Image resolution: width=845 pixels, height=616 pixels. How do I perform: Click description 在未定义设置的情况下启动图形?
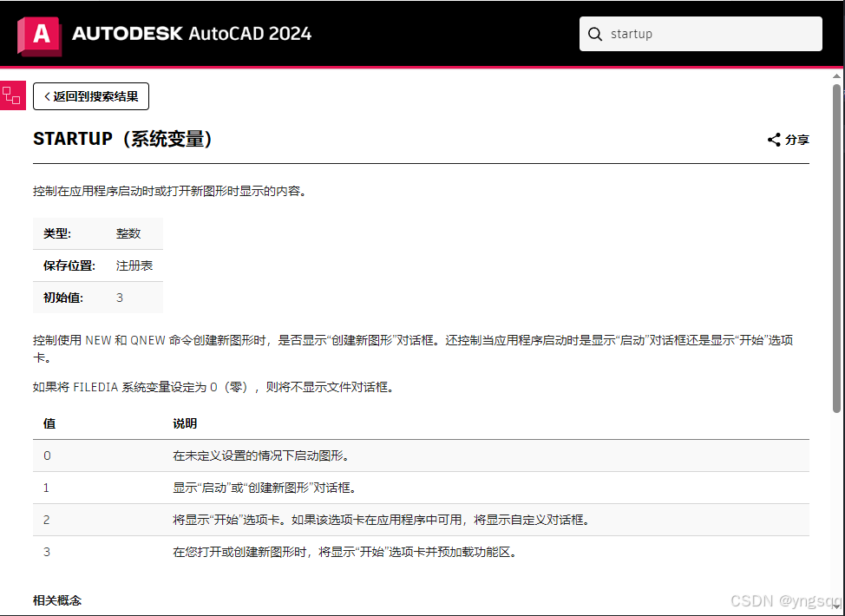click(x=261, y=456)
